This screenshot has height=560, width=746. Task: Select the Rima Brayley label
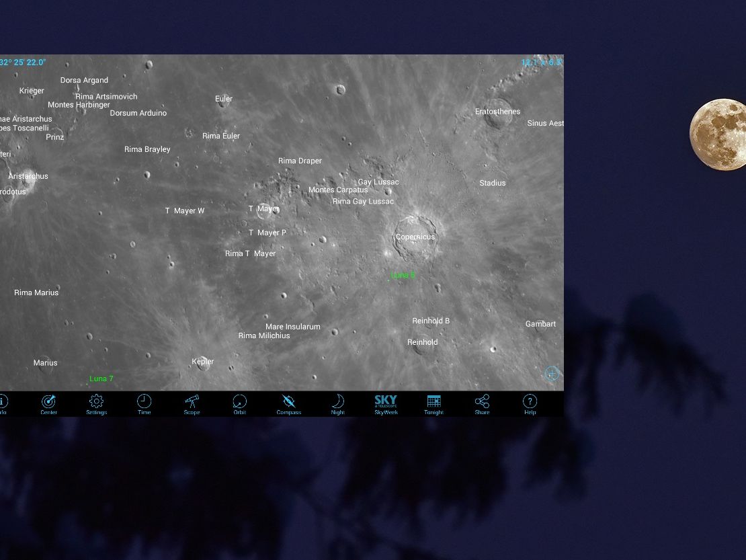[x=147, y=149]
